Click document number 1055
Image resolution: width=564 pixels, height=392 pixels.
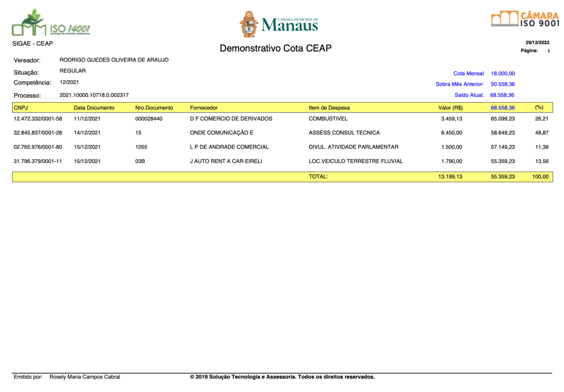tap(141, 147)
